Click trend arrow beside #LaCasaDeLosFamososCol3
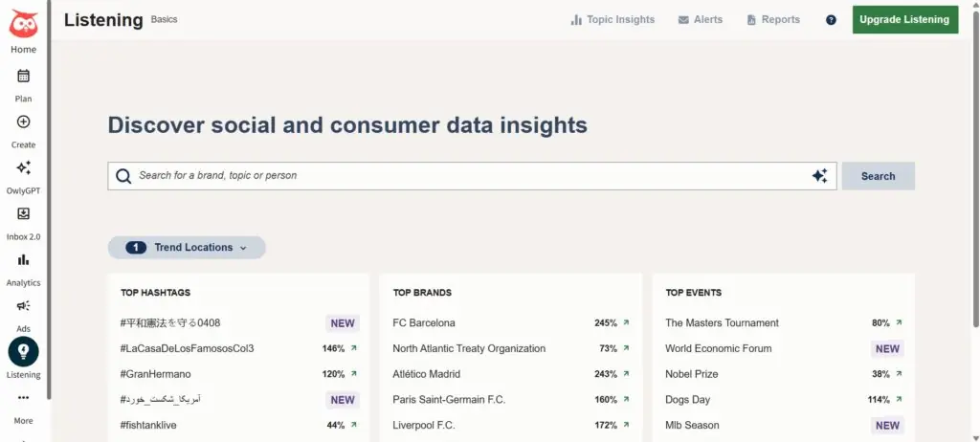 354,348
